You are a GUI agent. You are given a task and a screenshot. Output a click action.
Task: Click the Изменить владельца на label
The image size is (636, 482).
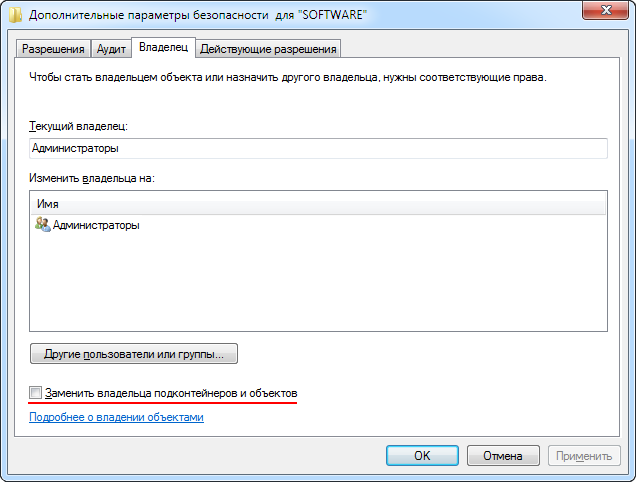tap(92, 178)
